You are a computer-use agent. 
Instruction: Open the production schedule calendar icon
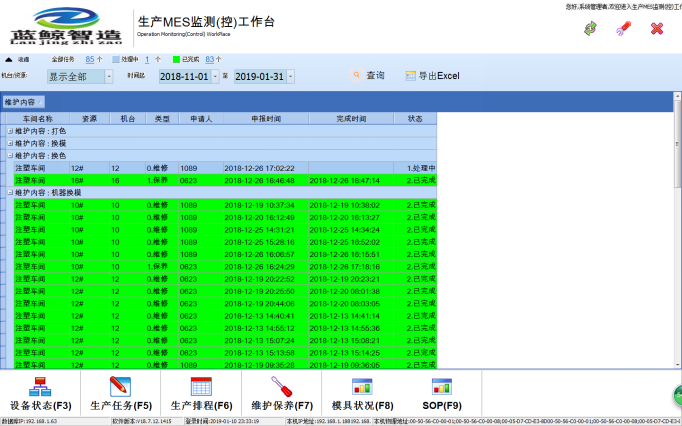coord(201,386)
